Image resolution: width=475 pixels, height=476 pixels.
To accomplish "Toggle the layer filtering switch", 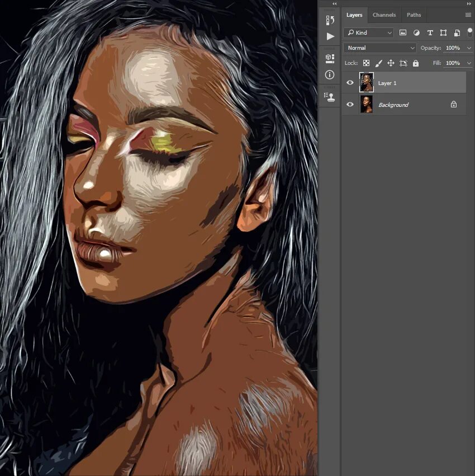I will click(470, 32).
